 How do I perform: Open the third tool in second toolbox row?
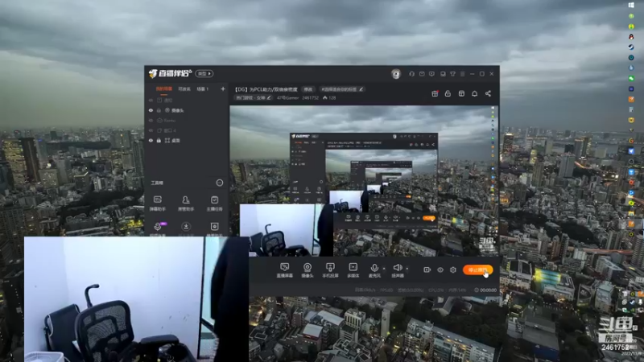click(214, 228)
